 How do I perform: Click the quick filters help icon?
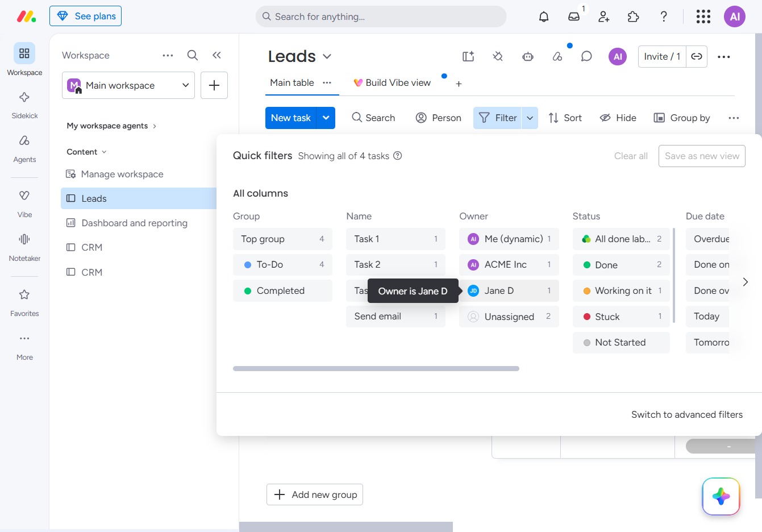point(398,156)
